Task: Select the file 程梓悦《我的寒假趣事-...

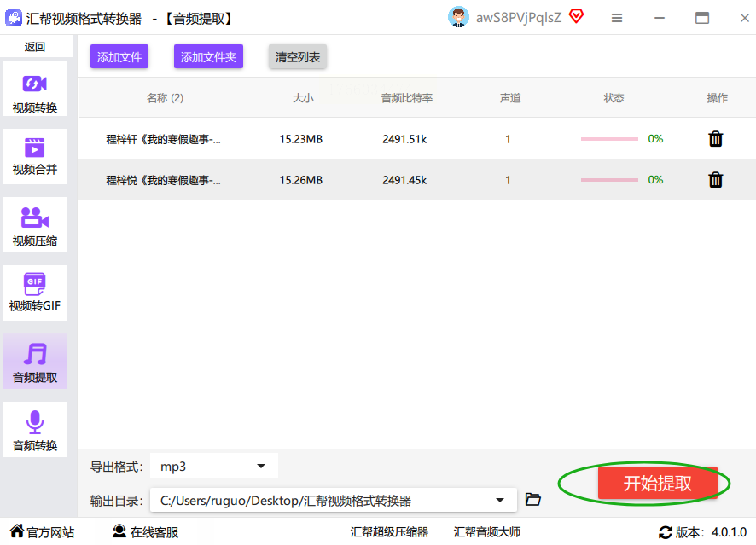Action: (x=164, y=180)
